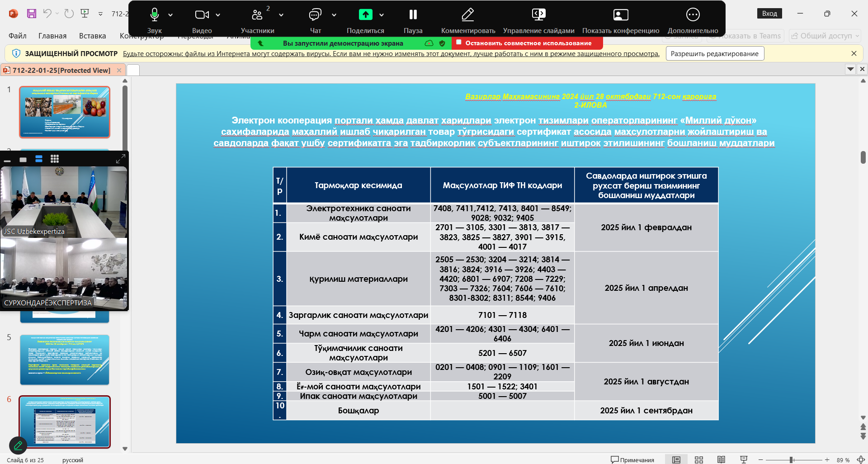Screen dimensions: 868x464
Task: Close the protected view warning bar
Action: tap(854, 53)
